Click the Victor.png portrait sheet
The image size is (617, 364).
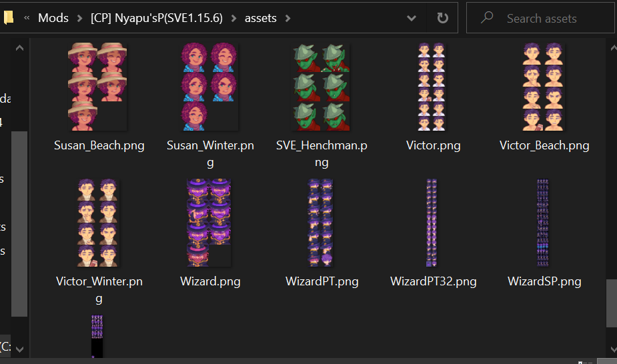[x=432, y=87]
